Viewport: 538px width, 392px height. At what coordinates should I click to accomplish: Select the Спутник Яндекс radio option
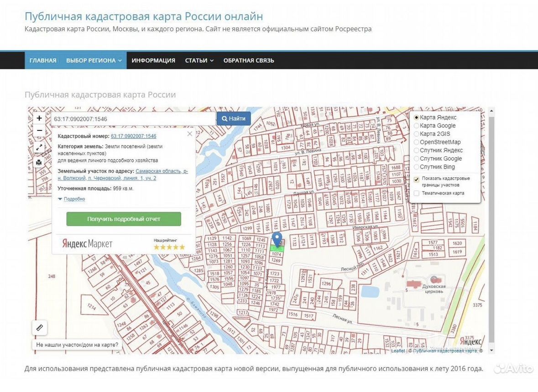tap(417, 150)
